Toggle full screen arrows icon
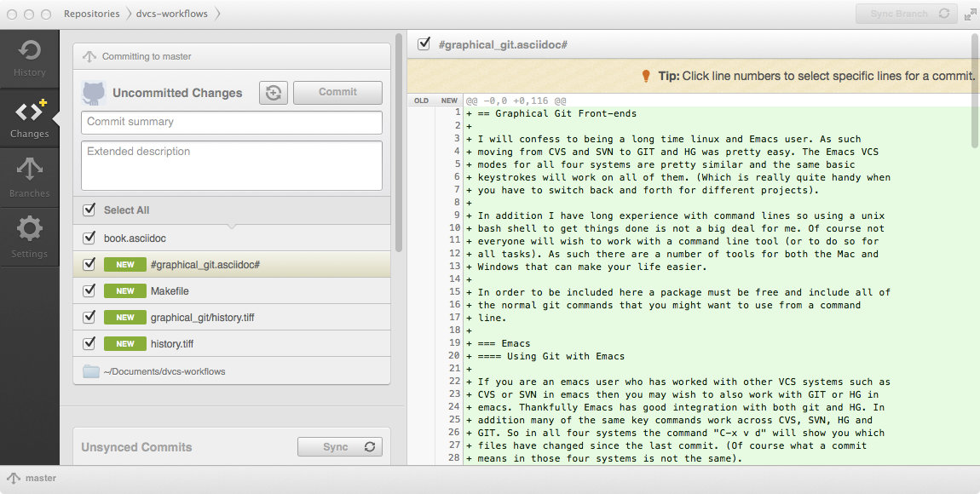Screen dimensions: 980x494 (969, 14)
